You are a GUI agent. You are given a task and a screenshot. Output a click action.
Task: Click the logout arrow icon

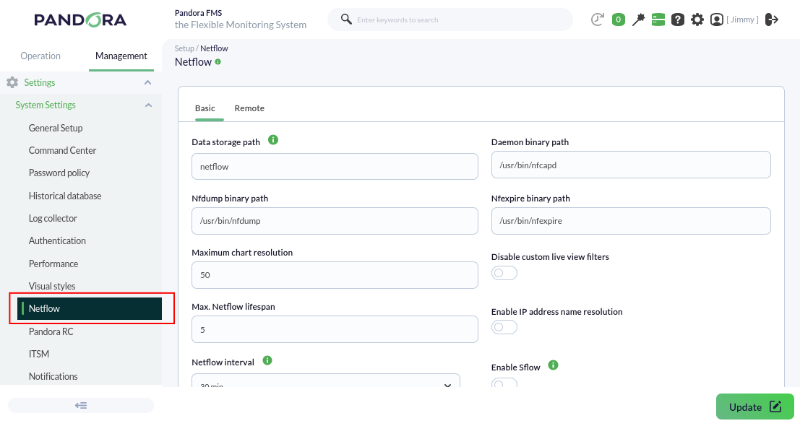[x=771, y=19]
